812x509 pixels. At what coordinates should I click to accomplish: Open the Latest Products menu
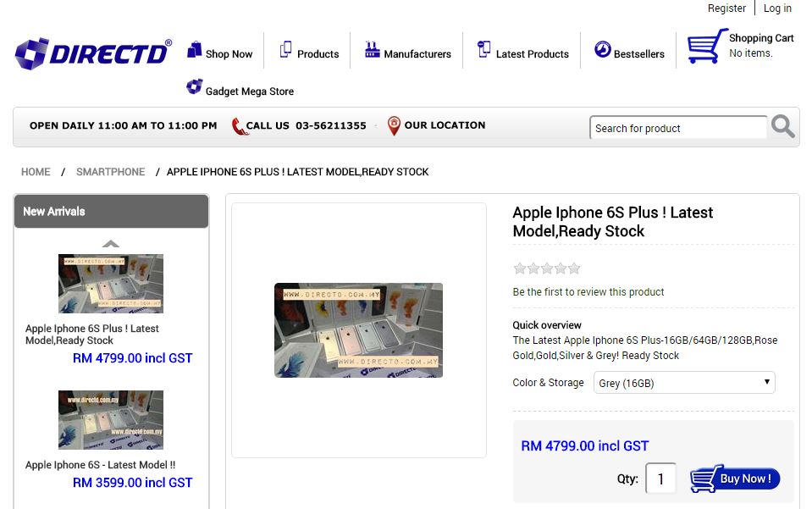tap(533, 54)
